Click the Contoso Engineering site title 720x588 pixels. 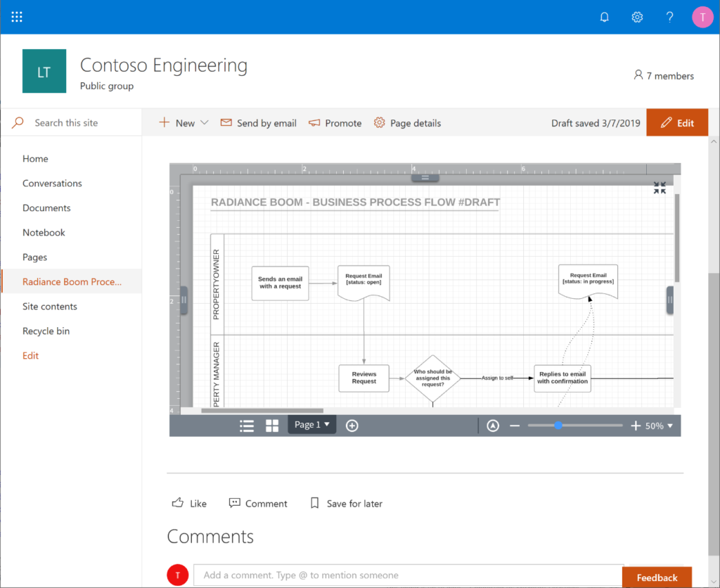[x=164, y=65]
